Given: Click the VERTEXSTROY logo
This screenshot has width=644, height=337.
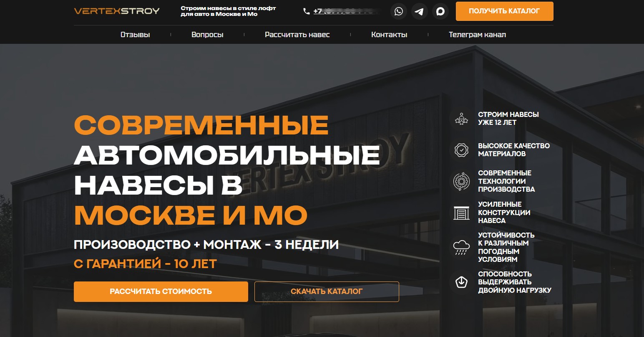Looking at the screenshot, I should [117, 11].
